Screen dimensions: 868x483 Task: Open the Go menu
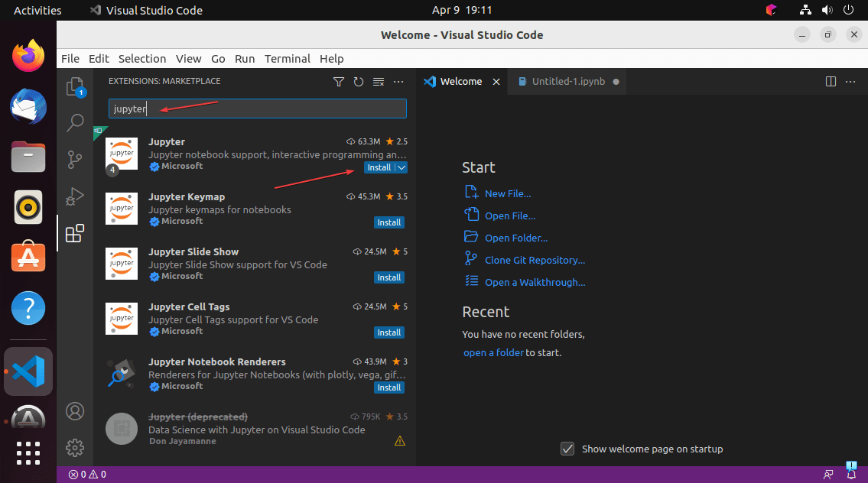point(218,59)
